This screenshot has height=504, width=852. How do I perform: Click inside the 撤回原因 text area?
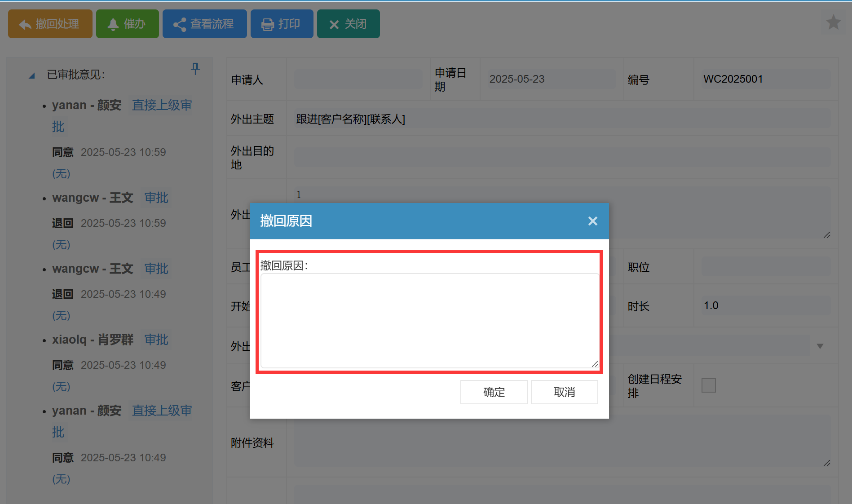pos(429,320)
